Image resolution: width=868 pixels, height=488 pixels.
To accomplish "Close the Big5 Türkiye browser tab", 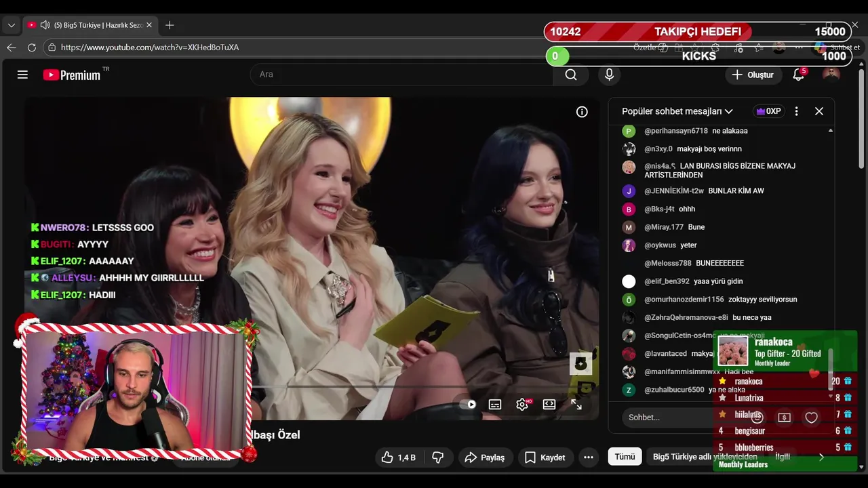I will (x=149, y=25).
